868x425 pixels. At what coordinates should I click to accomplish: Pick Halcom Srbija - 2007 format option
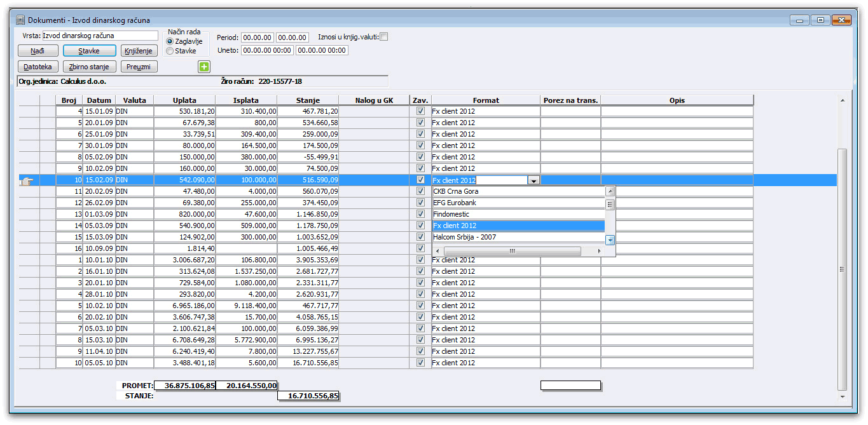pos(465,237)
